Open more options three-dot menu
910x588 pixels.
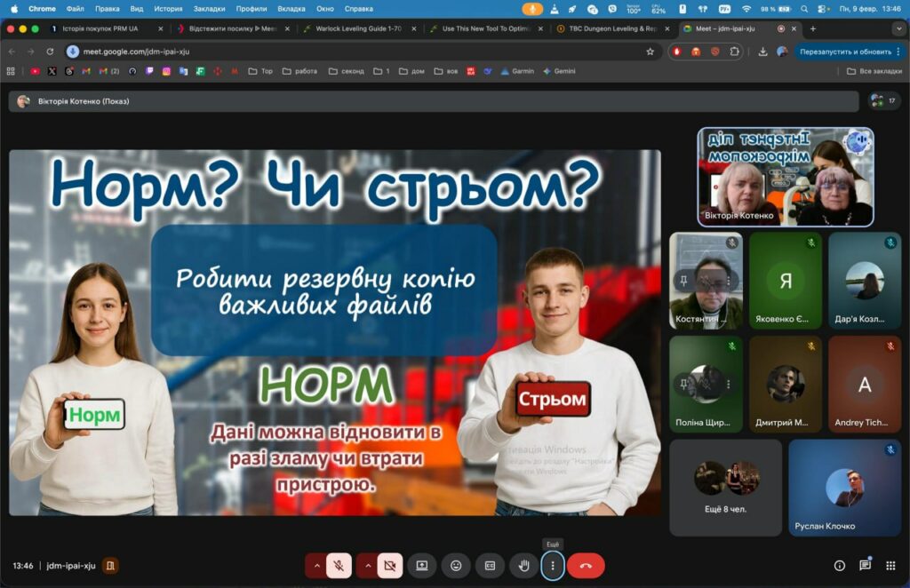click(x=553, y=566)
